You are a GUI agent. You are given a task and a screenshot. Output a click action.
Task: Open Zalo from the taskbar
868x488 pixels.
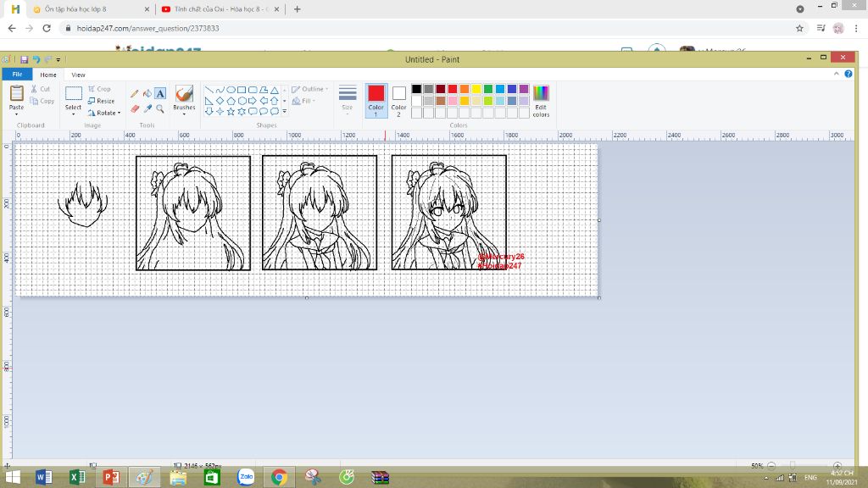(246, 477)
